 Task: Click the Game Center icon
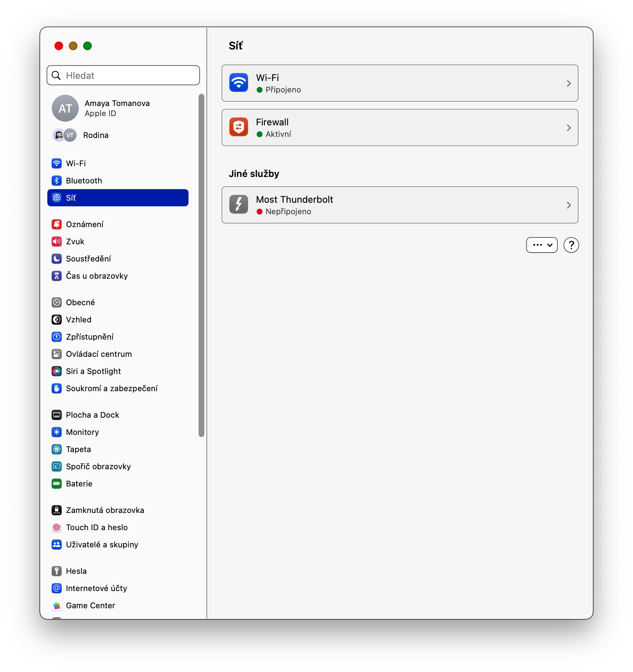tap(57, 605)
